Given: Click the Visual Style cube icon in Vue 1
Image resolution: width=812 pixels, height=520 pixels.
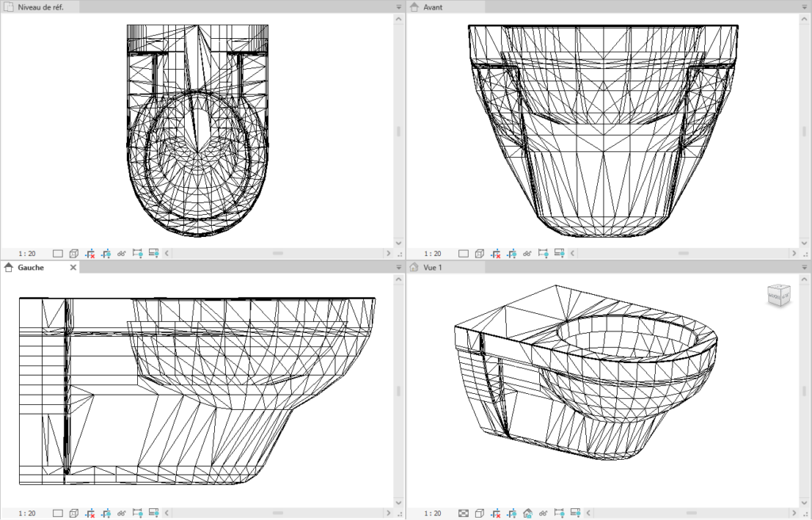Looking at the screenshot, I should coord(478,513).
